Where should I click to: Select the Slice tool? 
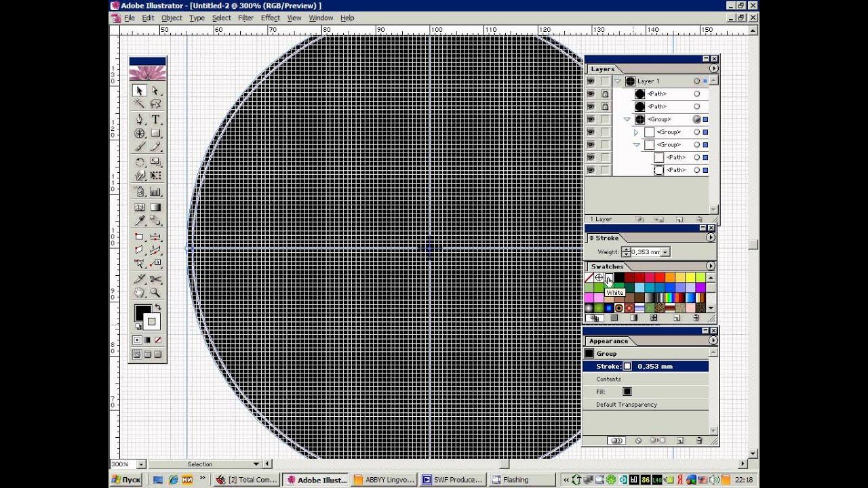click(x=140, y=279)
